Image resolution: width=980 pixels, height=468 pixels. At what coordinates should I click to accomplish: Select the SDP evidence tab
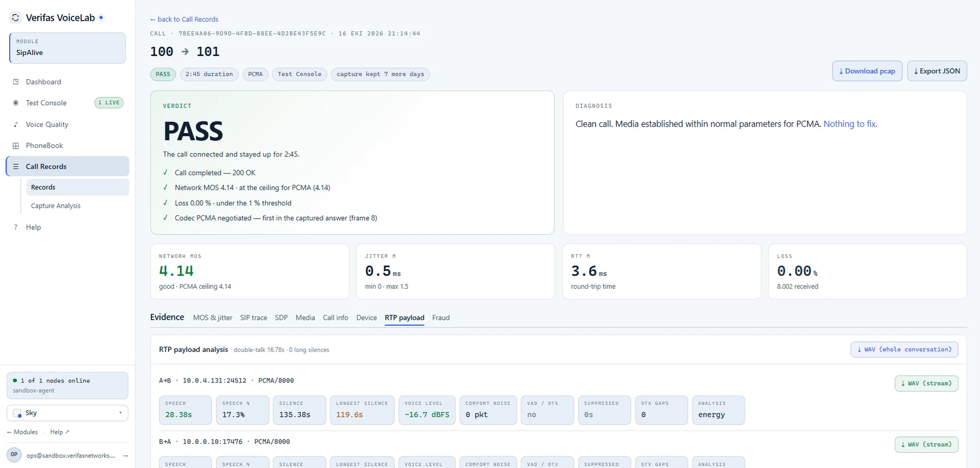281,318
